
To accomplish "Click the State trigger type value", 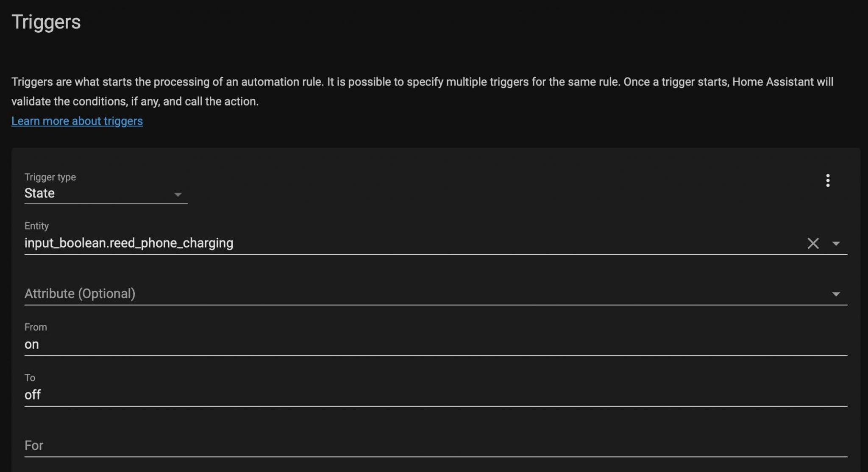I will point(40,194).
